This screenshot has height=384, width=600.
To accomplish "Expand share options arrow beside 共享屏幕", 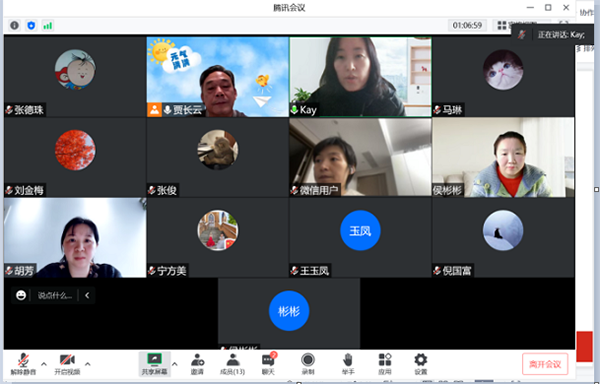I will pos(174,364).
